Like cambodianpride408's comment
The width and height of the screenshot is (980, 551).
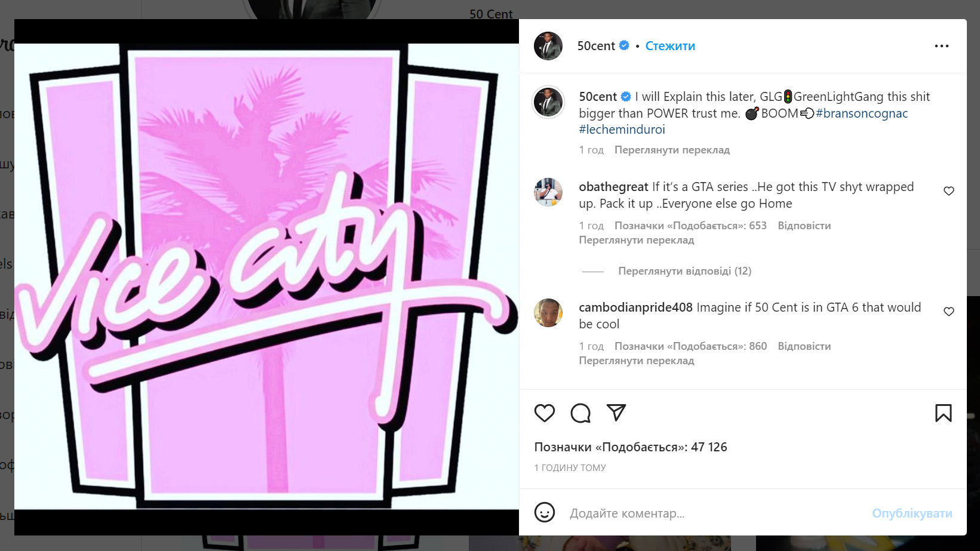[x=948, y=312]
